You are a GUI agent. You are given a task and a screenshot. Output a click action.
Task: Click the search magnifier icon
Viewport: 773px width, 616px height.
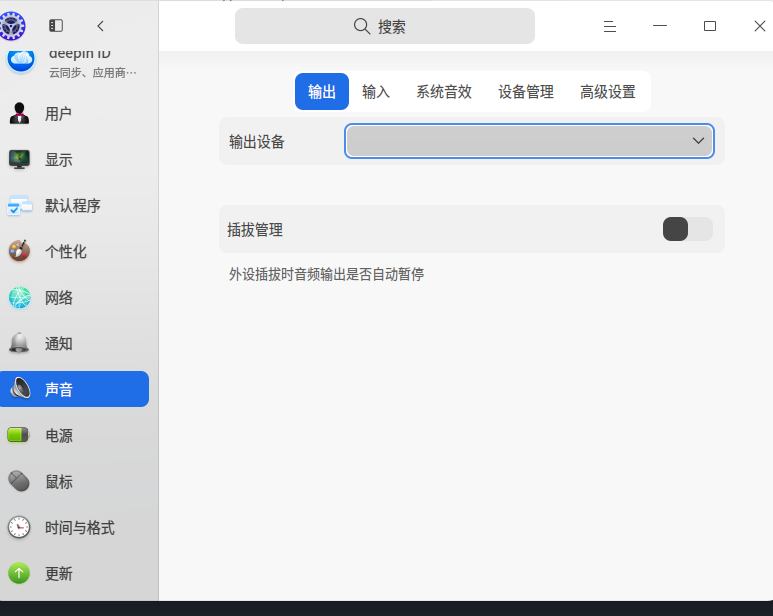[362, 26]
